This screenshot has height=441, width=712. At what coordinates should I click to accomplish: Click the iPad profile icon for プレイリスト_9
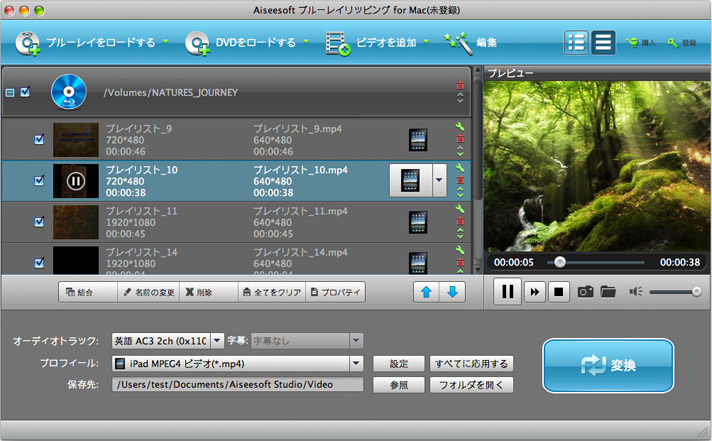point(418,140)
